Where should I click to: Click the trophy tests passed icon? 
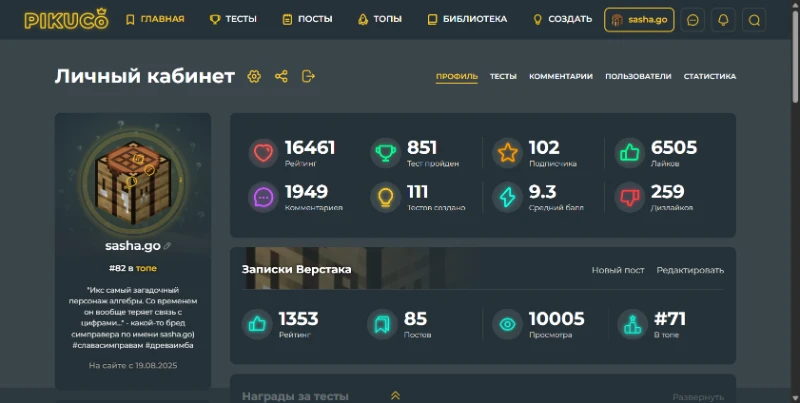coord(385,153)
